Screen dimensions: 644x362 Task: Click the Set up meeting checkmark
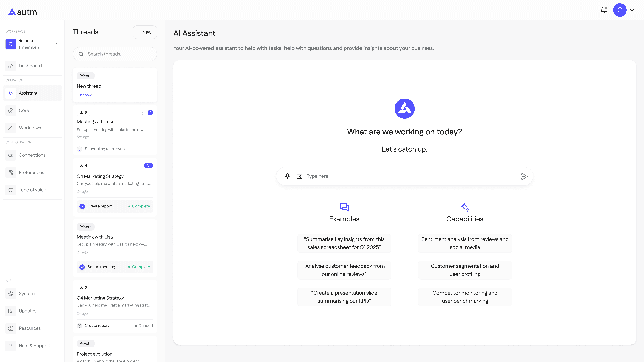click(82, 267)
